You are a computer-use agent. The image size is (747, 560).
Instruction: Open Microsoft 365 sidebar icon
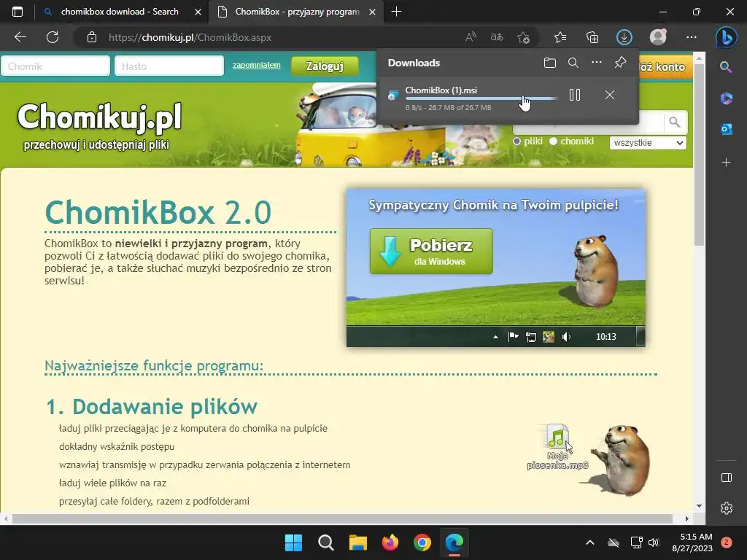click(x=726, y=98)
